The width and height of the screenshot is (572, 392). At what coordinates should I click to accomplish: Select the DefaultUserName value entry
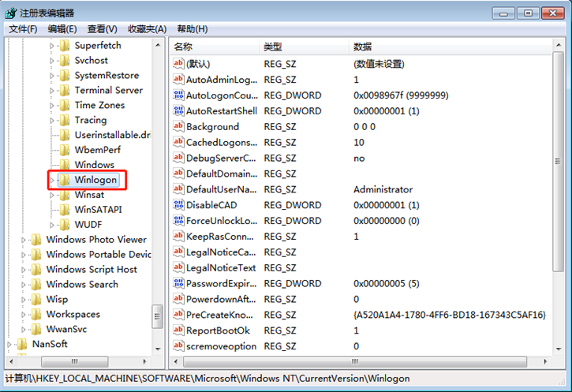point(221,189)
